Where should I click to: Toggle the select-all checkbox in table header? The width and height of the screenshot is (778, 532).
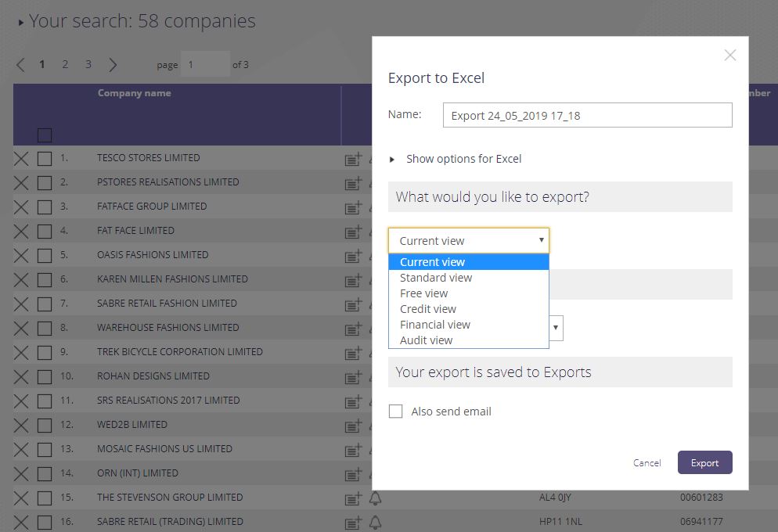click(x=45, y=135)
